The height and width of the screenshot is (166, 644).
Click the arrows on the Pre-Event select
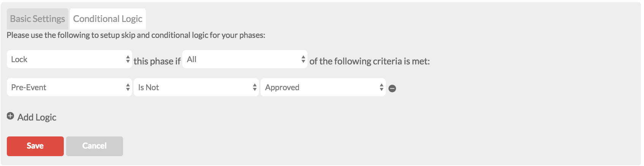click(x=128, y=87)
